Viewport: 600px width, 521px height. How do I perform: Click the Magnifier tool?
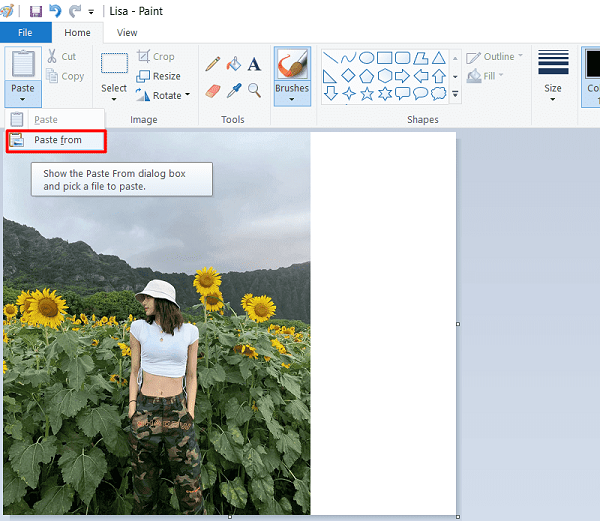click(254, 91)
